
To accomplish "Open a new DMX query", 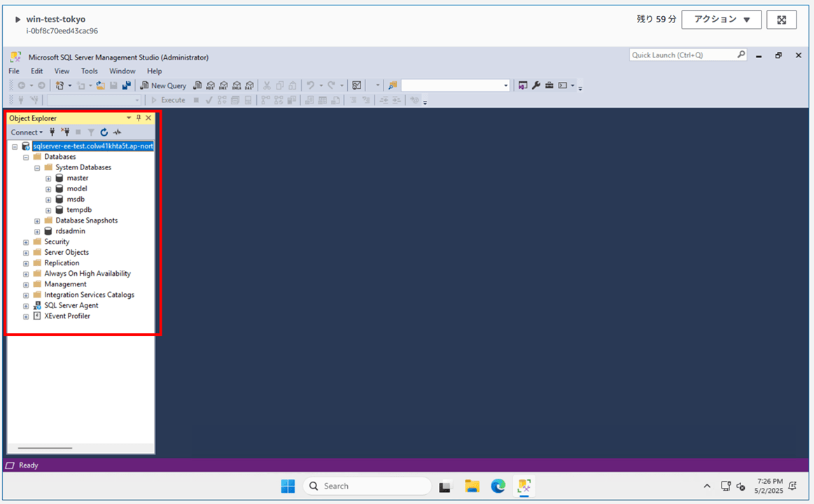I will coord(223,85).
